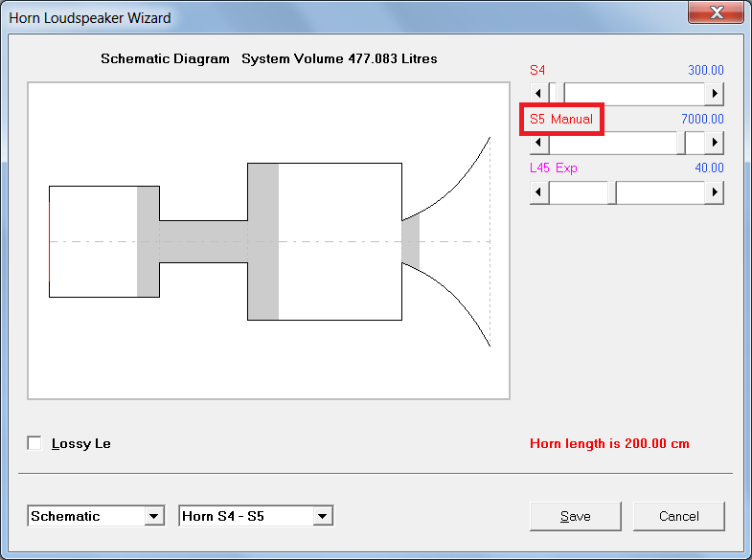Click the S4 slider track right of thumb
This screenshot has height=560, width=752.
coord(634,94)
